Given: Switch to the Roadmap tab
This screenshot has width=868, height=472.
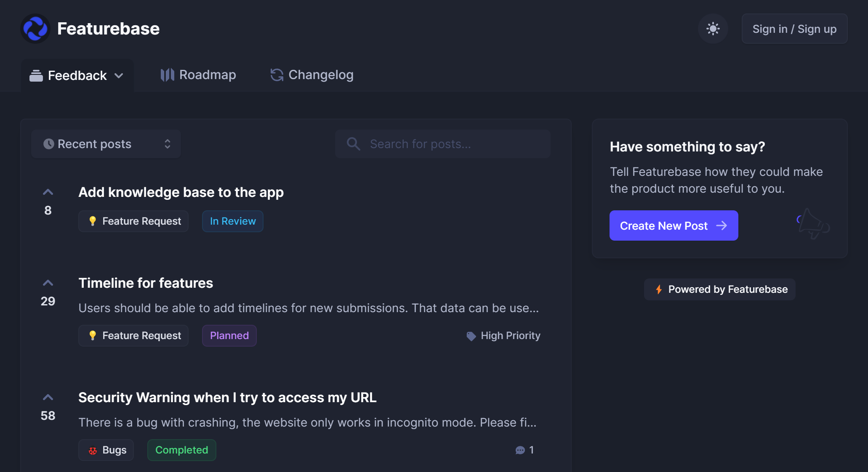Looking at the screenshot, I should (x=198, y=75).
